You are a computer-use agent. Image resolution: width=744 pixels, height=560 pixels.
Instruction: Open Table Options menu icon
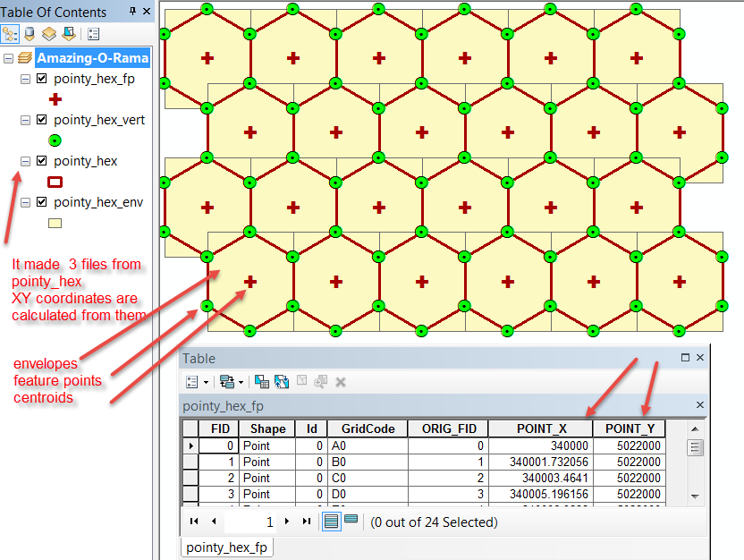click(191, 382)
